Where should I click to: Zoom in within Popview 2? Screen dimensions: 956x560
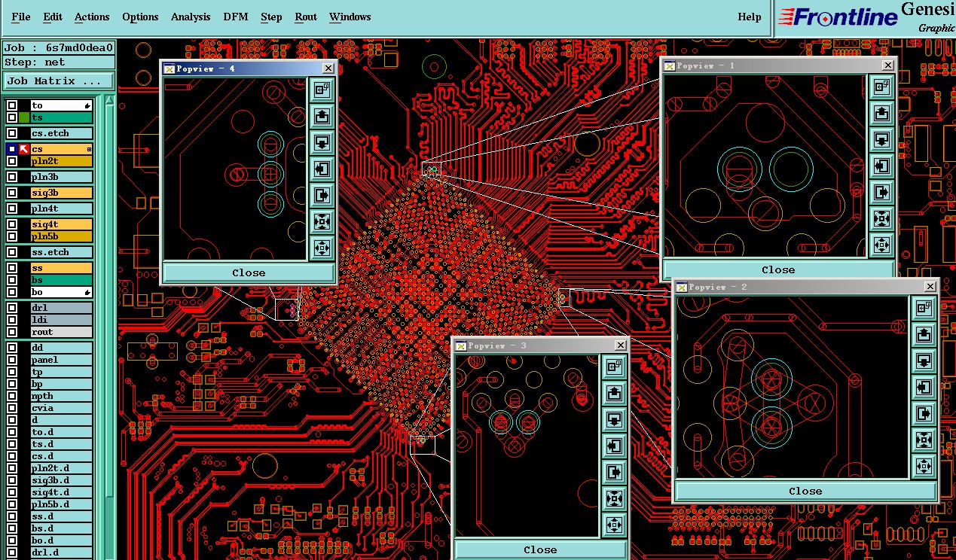point(924,440)
